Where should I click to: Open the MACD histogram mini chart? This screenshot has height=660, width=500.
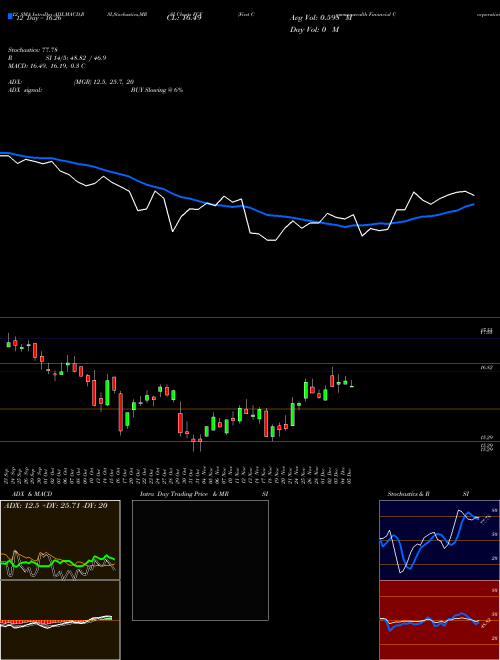(60, 620)
